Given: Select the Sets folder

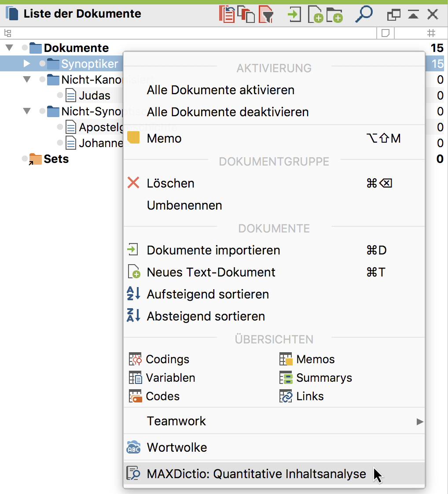Looking at the screenshot, I should click(56, 159).
